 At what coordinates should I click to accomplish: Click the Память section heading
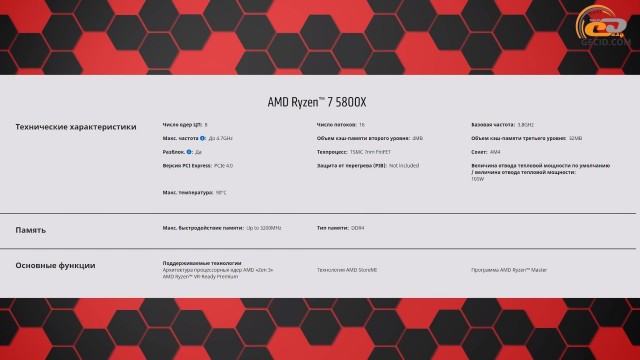[x=31, y=230]
